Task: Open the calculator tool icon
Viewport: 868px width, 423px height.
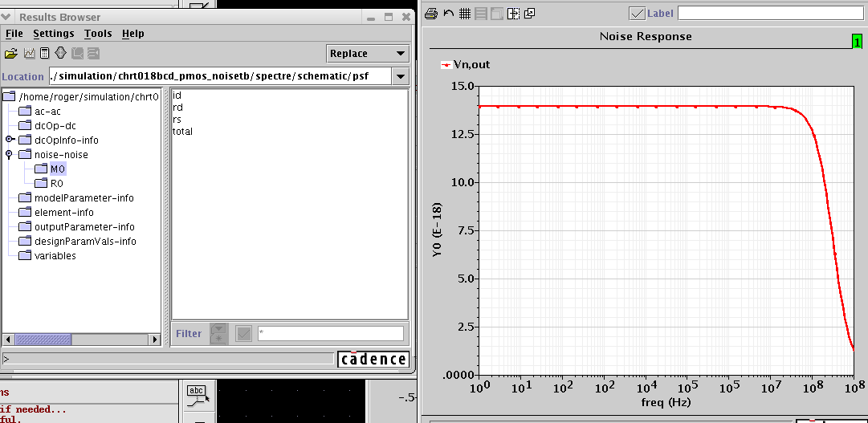Action: tap(44, 54)
